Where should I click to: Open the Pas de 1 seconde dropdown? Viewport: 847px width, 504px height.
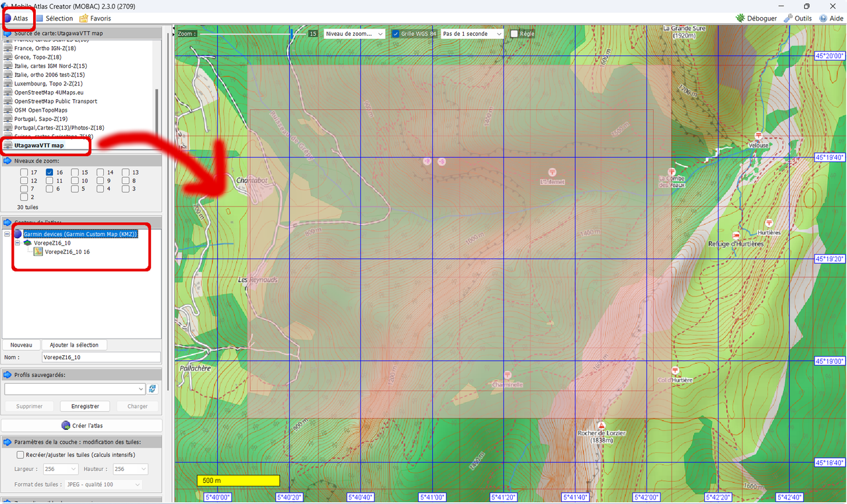pos(472,34)
